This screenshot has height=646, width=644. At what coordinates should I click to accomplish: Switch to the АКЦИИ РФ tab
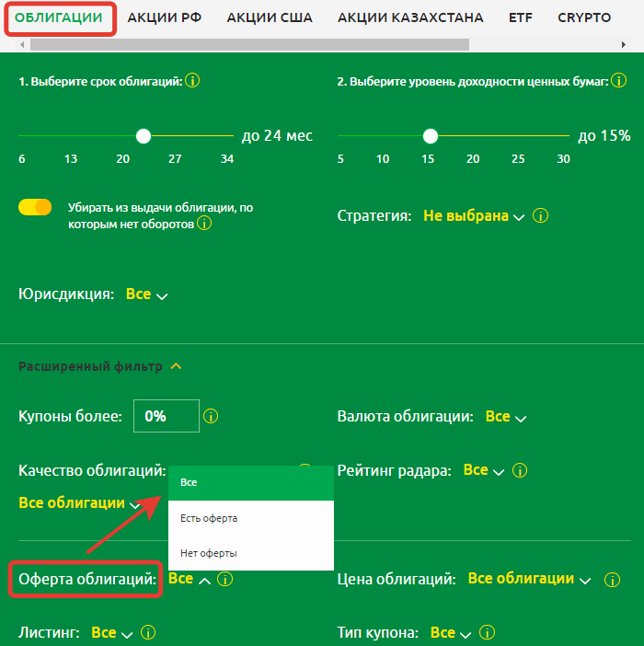[164, 17]
